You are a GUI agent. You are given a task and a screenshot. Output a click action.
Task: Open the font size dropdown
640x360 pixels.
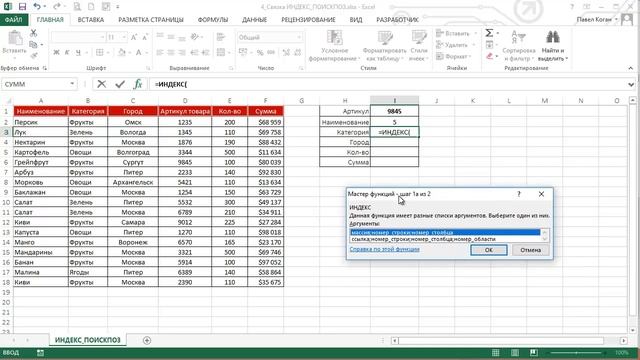[124, 37]
